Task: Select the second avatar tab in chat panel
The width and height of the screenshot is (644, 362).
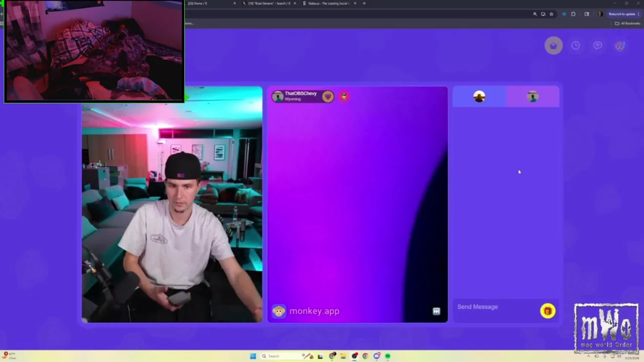Action: coord(532,97)
